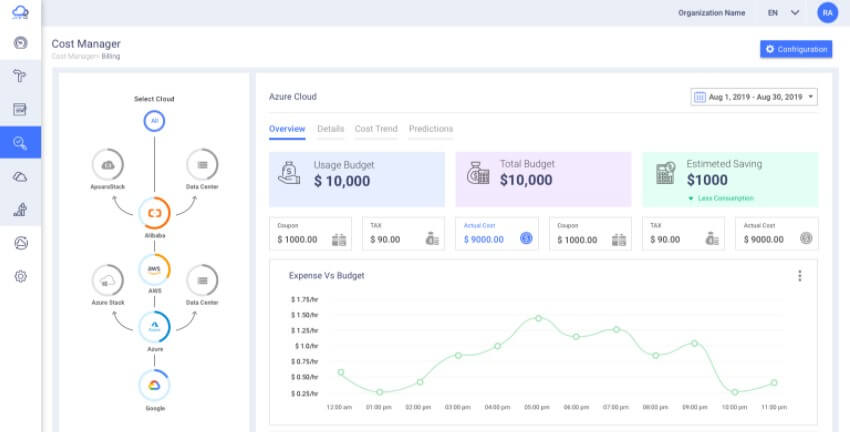The image size is (850, 432).
Task: Select the Azure Stack node
Action: coord(108,280)
